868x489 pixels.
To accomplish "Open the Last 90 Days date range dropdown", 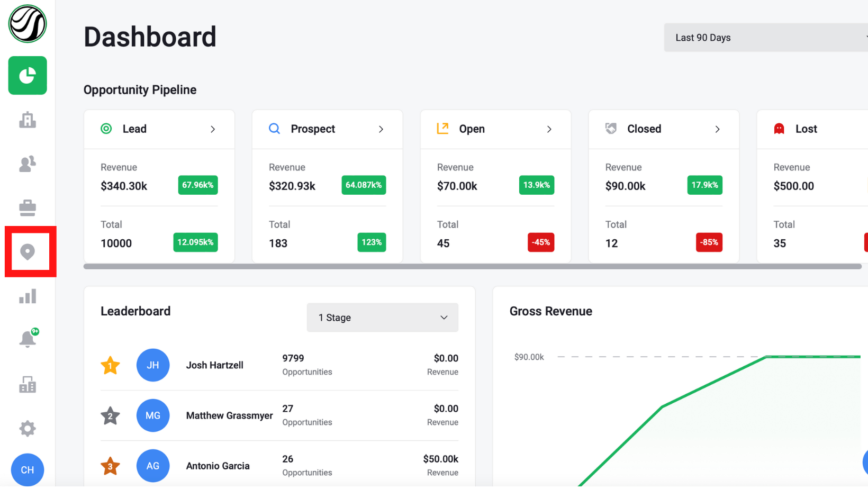I will coord(766,38).
